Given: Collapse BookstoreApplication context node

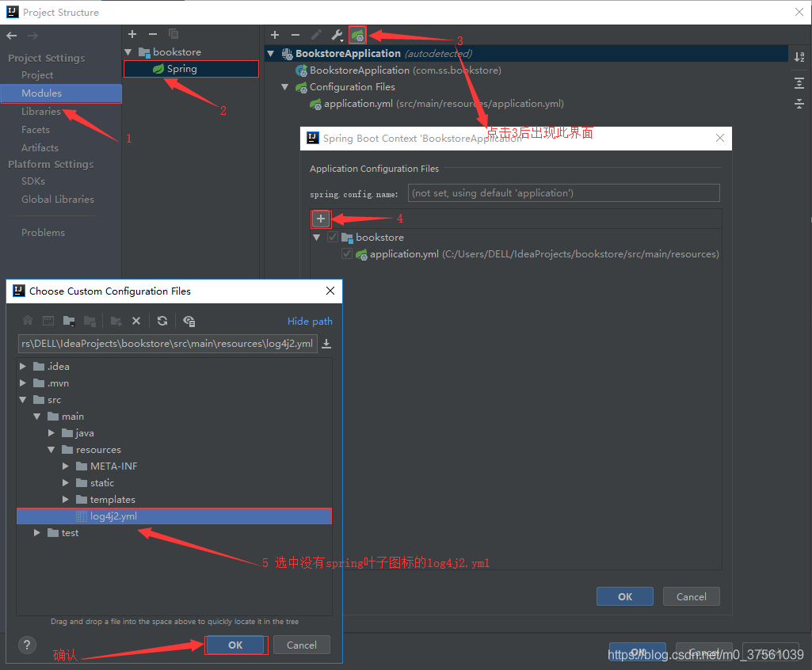Looking at the screenshot, I should (x=271, y=53).
